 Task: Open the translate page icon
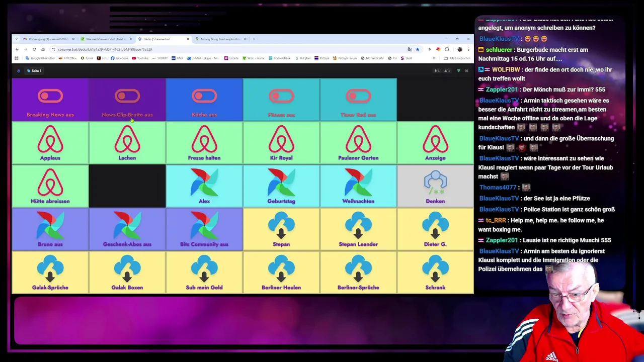click(410, 49)
